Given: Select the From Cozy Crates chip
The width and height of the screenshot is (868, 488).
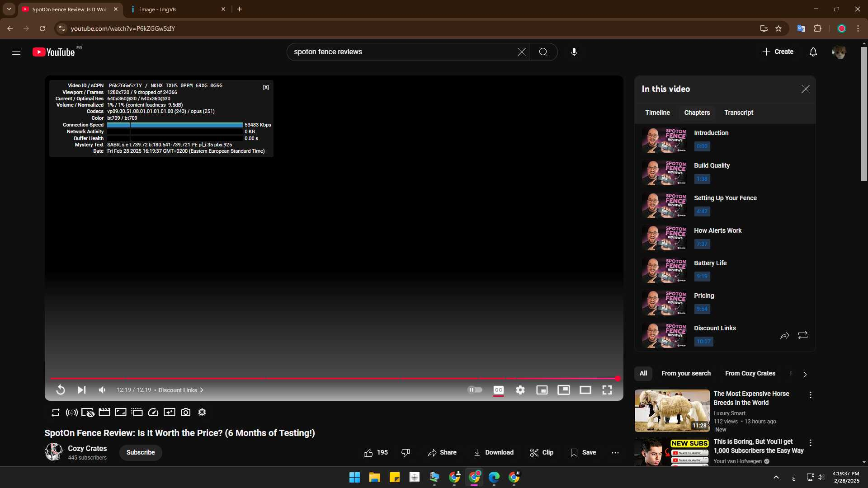Looking at the screenshot, I should (750, 373).
